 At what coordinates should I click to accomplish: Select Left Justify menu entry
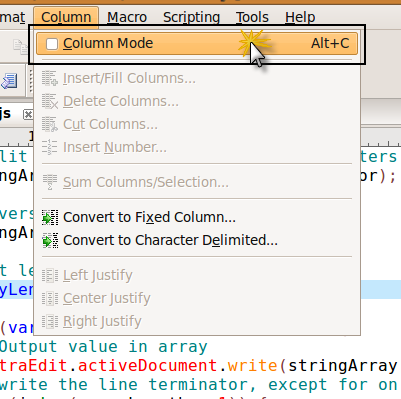click(197, 276)
